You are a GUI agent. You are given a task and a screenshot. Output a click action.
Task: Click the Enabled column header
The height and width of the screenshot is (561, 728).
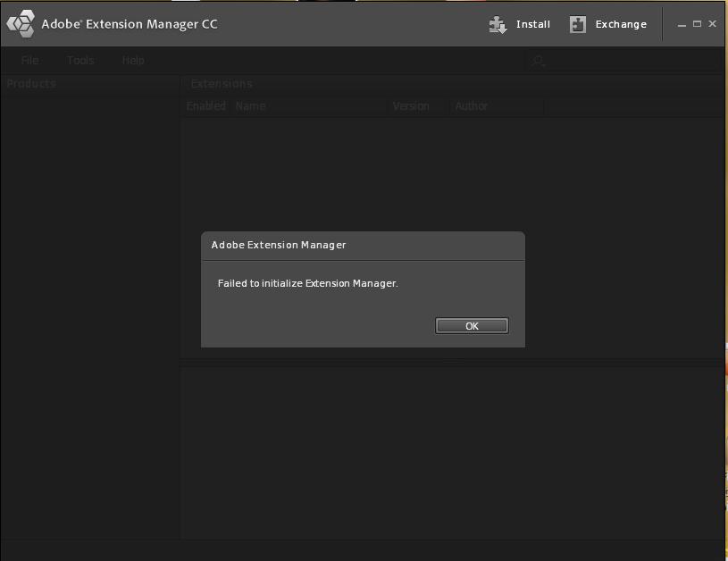click(206, 106)
